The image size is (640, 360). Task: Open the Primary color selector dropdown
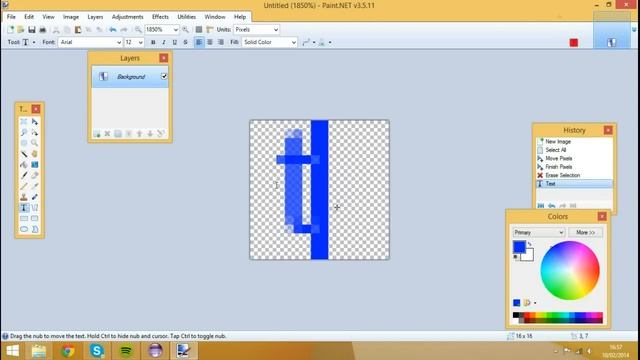pos(538,232)
